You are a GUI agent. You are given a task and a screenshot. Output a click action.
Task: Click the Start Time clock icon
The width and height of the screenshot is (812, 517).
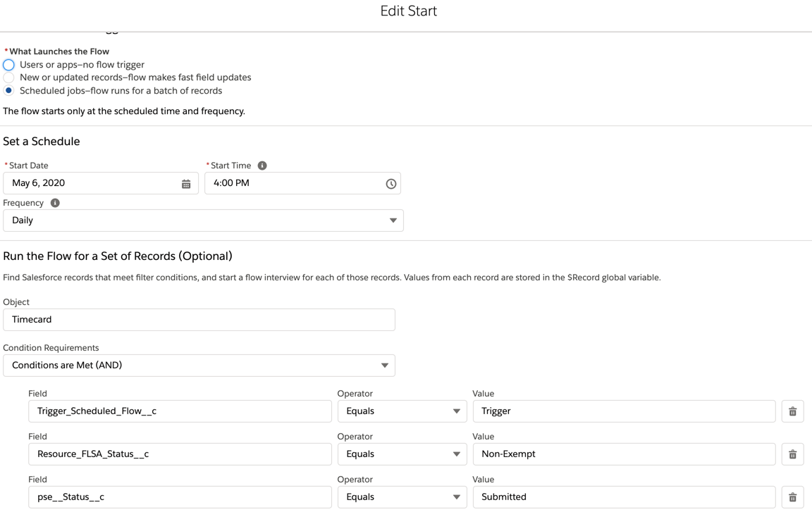pos(391,184)
